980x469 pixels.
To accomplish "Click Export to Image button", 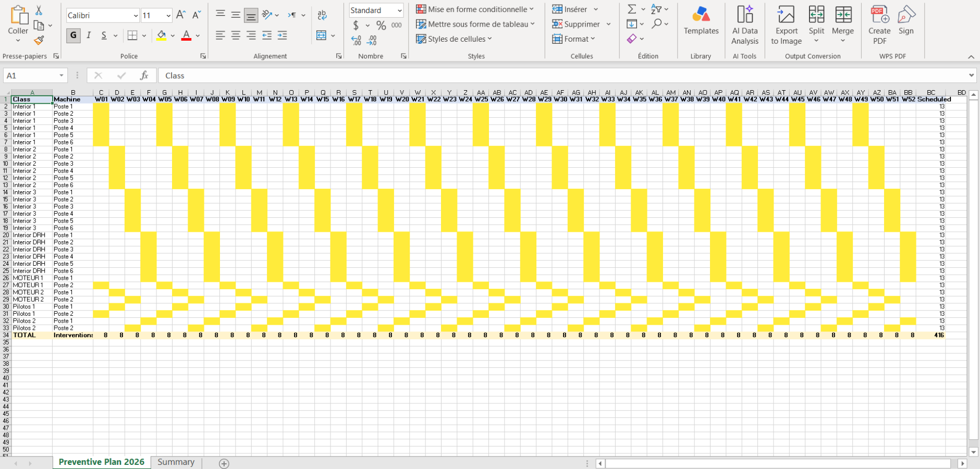I will 786,25.
